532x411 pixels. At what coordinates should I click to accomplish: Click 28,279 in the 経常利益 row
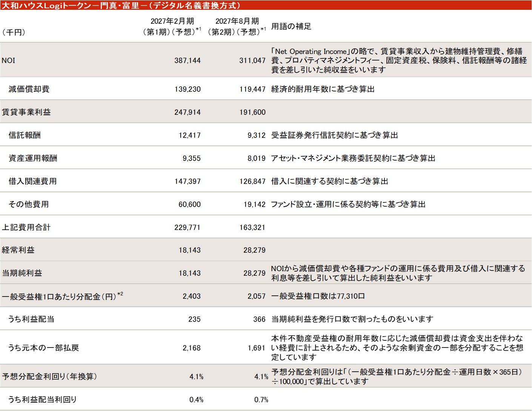[254, 250]
